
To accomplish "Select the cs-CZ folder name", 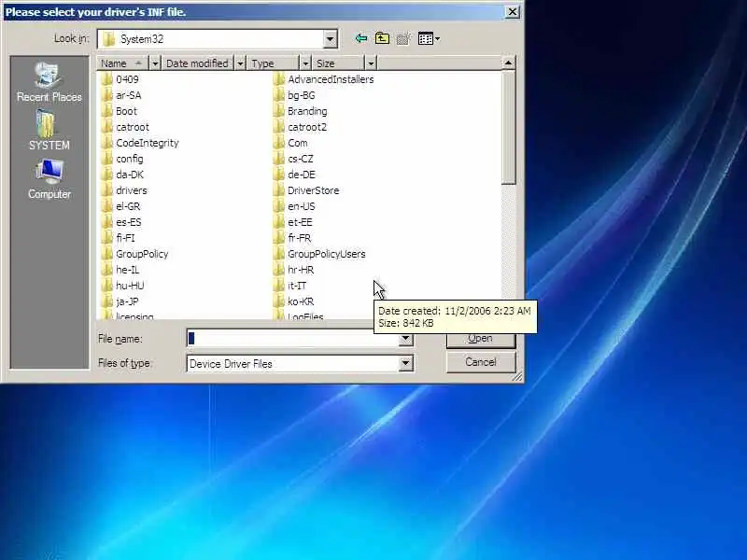I will point(301,159).
